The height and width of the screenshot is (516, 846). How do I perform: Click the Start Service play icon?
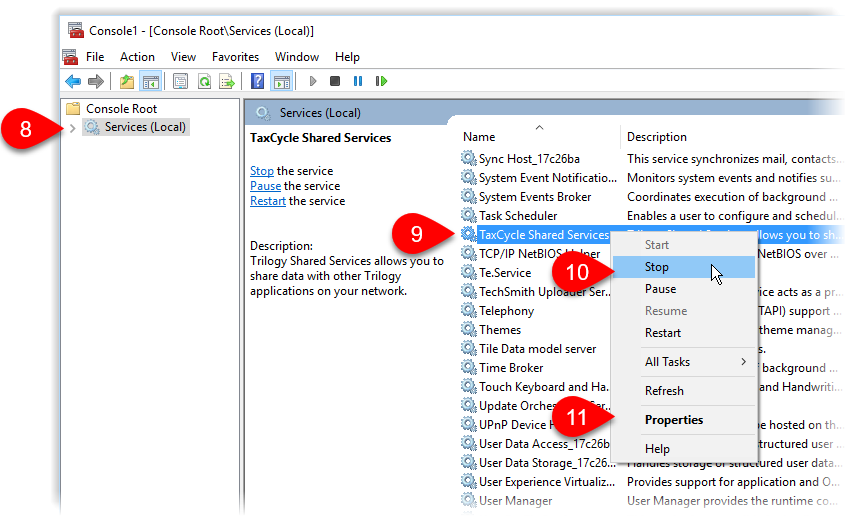click(312, 82)
